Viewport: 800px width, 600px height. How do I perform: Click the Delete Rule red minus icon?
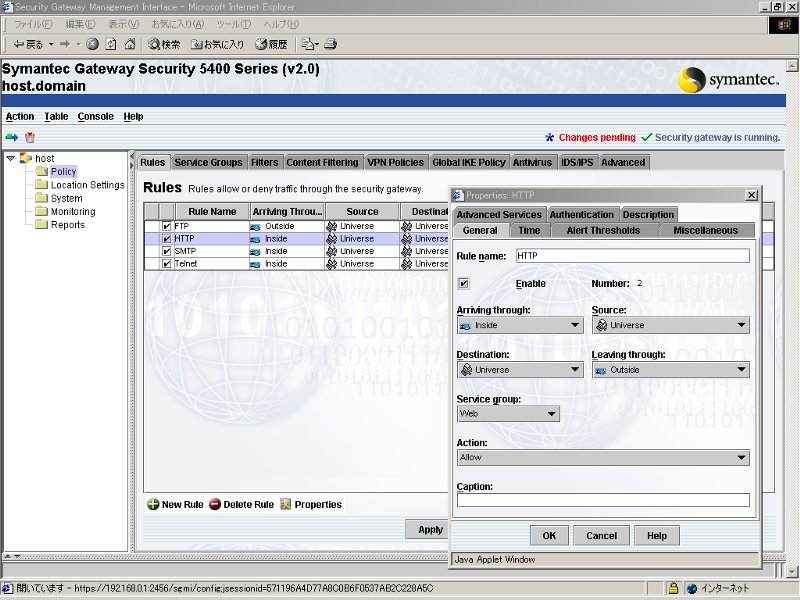tap(215, 505)
